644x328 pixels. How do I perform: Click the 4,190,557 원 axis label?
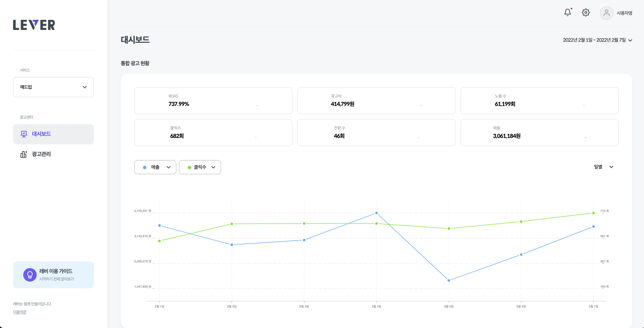(143, 211)
